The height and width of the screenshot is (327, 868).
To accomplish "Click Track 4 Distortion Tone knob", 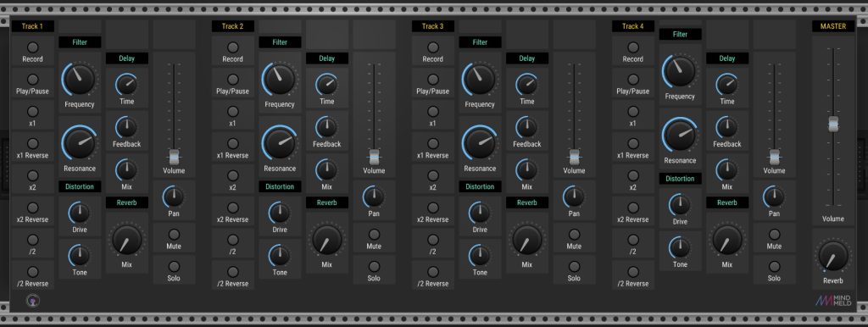I will pos(680,248).
